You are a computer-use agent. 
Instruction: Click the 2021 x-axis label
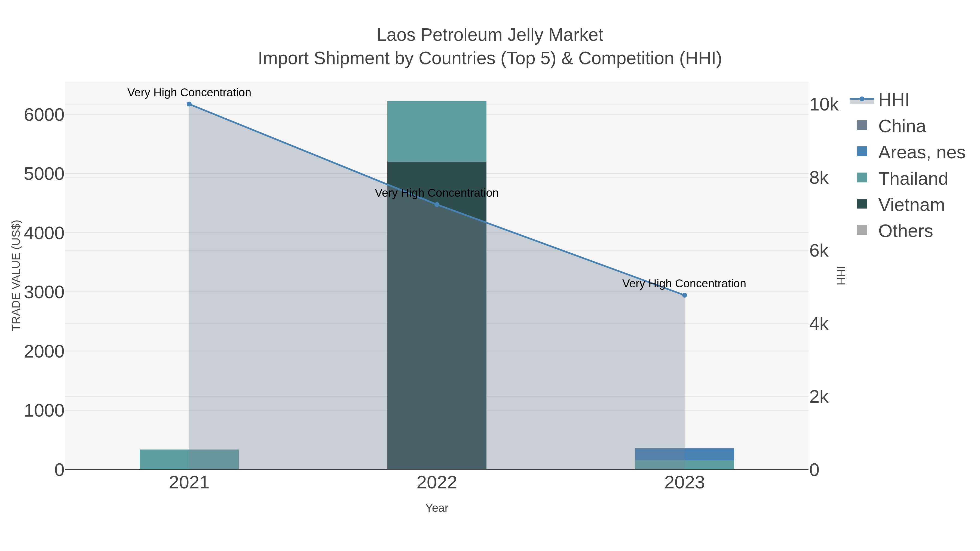click(x=189, y=483)
